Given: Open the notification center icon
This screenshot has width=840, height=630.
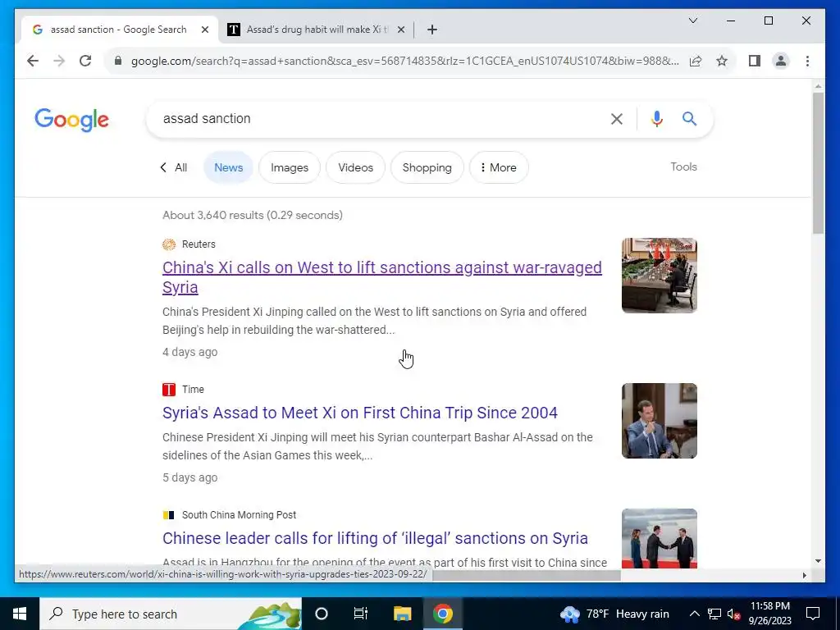Looking at the screenshot, I should [813, 614].
